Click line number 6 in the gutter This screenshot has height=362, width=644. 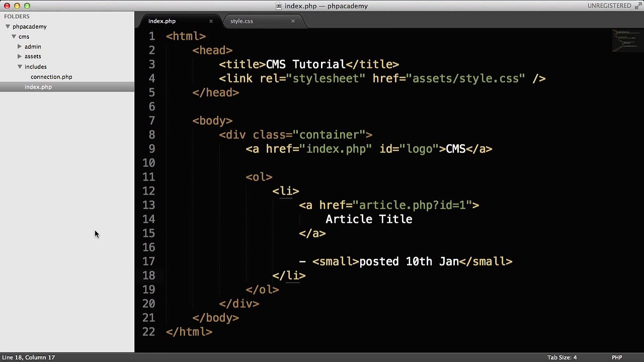152,107
